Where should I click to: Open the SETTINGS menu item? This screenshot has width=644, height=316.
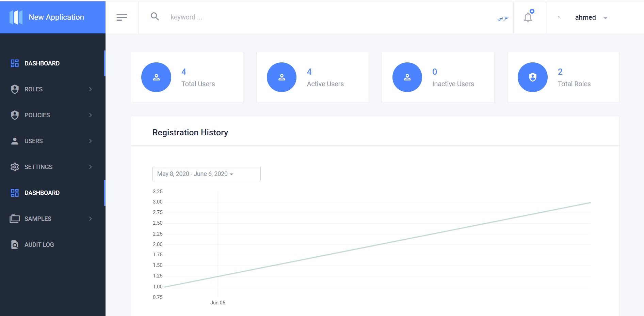click(53, 167)
